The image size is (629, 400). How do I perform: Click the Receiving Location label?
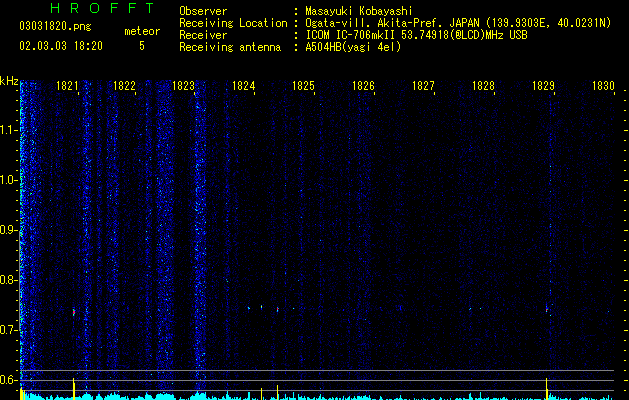pos(233,23)
